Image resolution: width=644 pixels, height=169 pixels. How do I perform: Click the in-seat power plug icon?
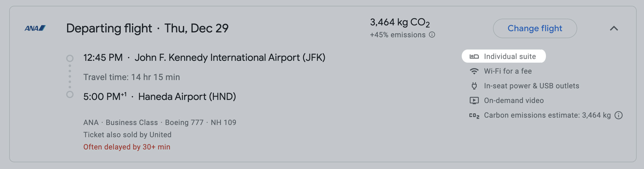[x=474, y=86]
